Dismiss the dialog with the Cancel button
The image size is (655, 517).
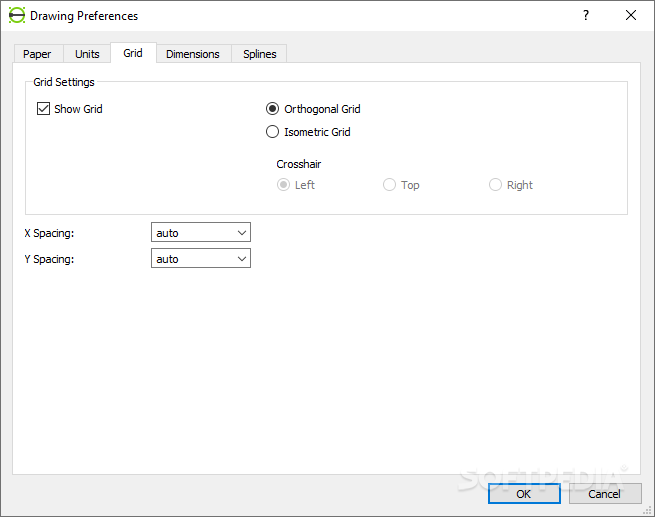click(x=604, y=494)
